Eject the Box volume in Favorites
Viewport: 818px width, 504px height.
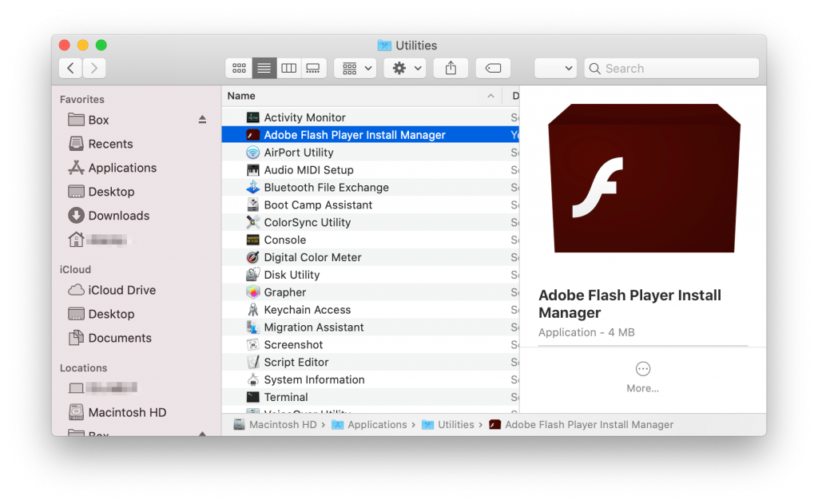coord(202,120)
